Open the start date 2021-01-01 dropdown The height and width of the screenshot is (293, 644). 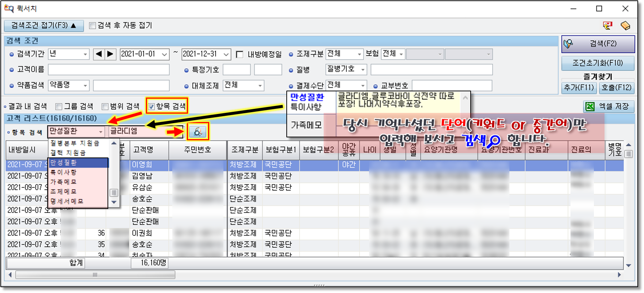coord(165,54)
